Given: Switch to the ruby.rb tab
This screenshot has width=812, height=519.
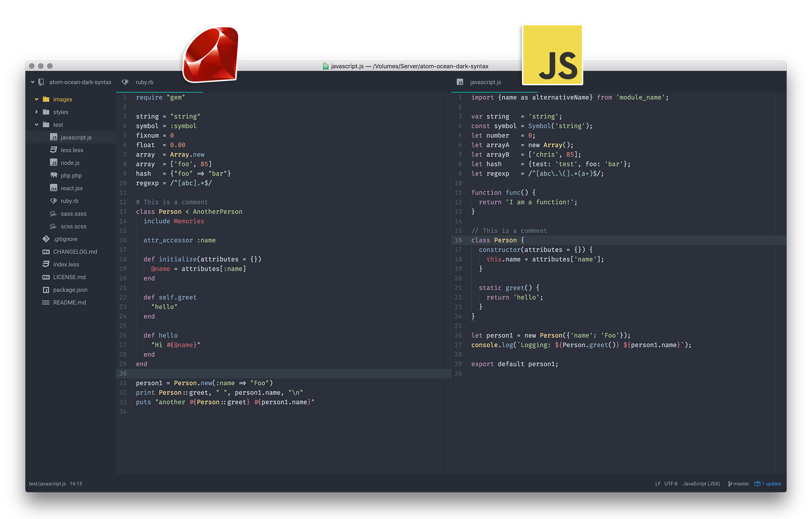Looking at the screenshot, I should point(160,82).
